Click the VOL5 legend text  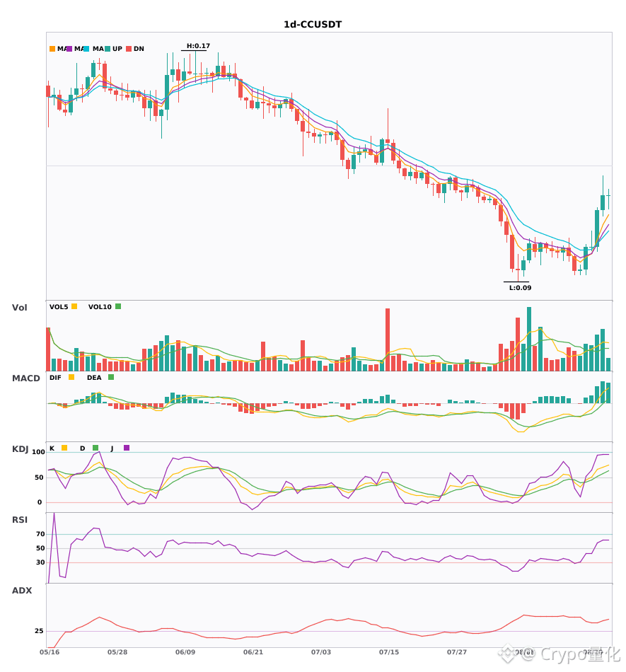point(59,307)
